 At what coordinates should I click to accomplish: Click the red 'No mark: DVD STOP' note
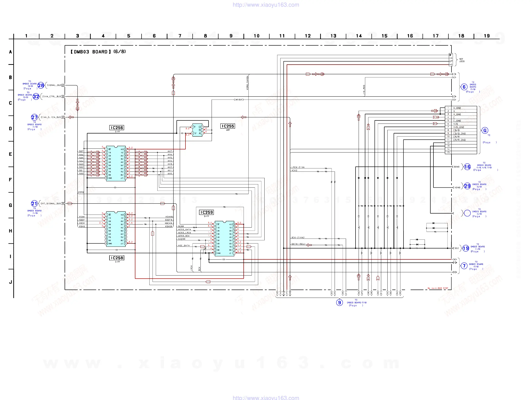[x=438, y=288]
